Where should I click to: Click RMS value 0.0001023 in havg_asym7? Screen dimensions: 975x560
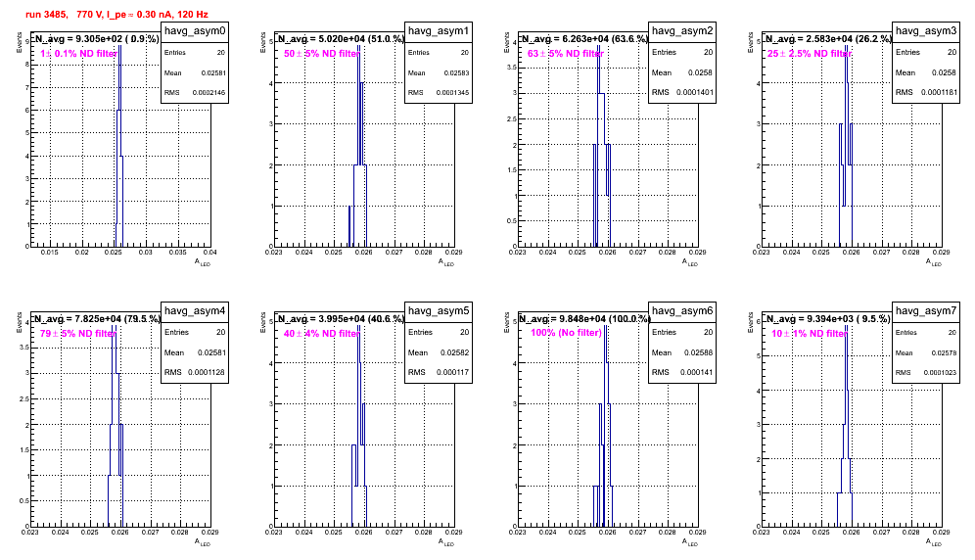point(940,373)
